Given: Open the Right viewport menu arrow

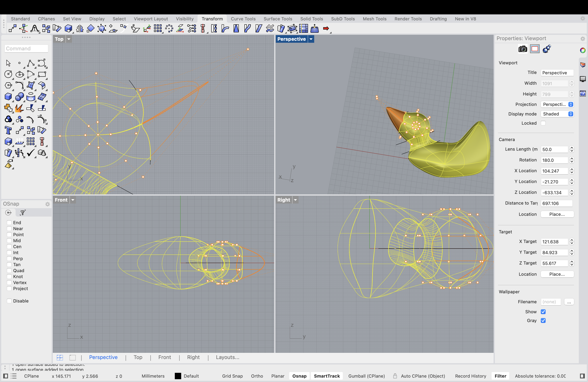Looking at the screenshot, I should [295, 200].
